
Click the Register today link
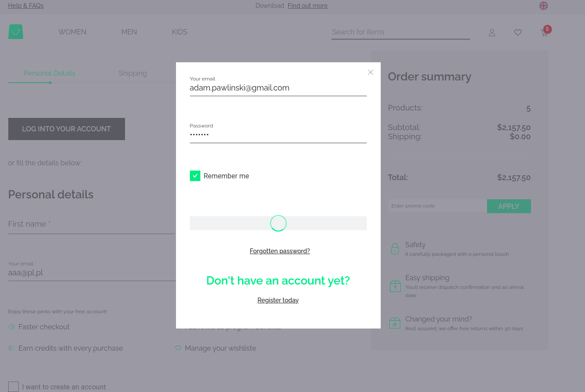pos(278,300)
